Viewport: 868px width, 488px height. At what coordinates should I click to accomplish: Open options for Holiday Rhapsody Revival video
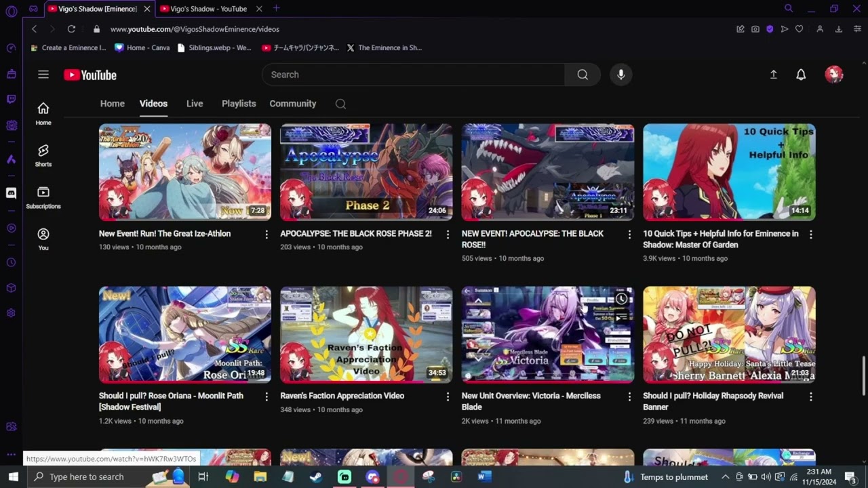pyautogui.click(x=810, y=396)
